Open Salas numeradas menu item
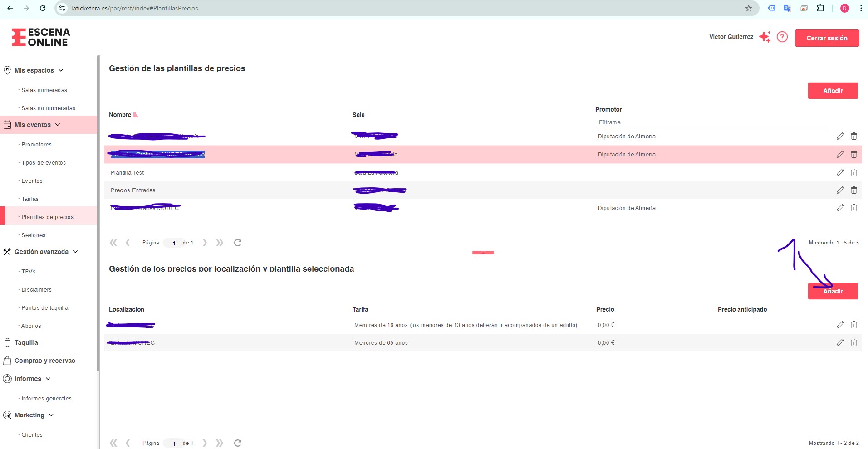Viewport: 868px width, 449px height. [x=44, y=90]
